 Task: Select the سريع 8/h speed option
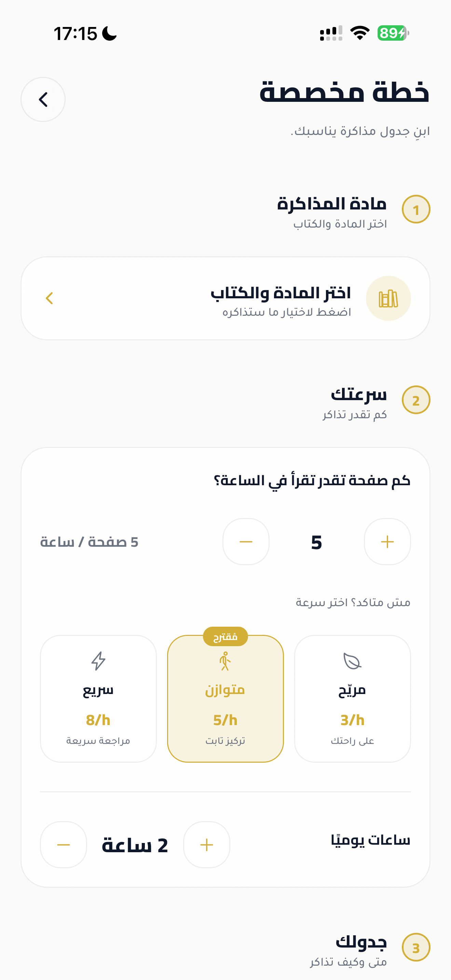pos(98,698)
